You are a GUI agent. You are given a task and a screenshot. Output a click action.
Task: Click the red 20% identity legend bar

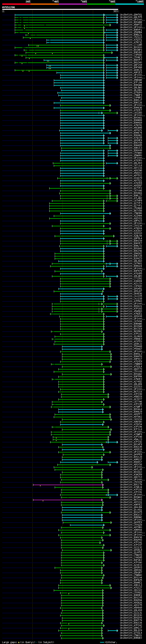16,4
